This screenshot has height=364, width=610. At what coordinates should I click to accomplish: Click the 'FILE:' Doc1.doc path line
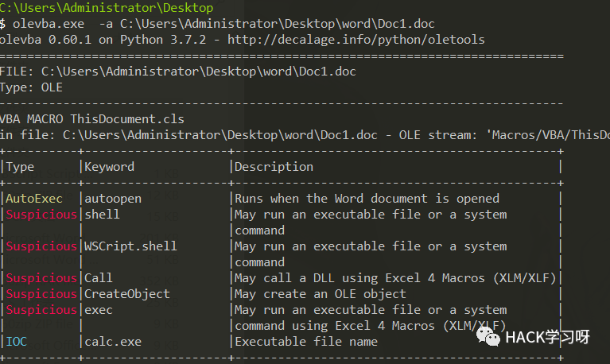point(178,72)
